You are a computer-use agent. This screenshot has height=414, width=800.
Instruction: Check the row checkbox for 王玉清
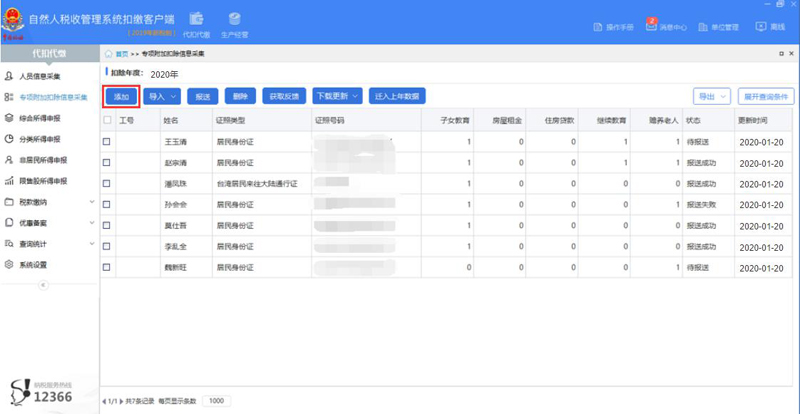pyautogui.click(x=108, y=141)
